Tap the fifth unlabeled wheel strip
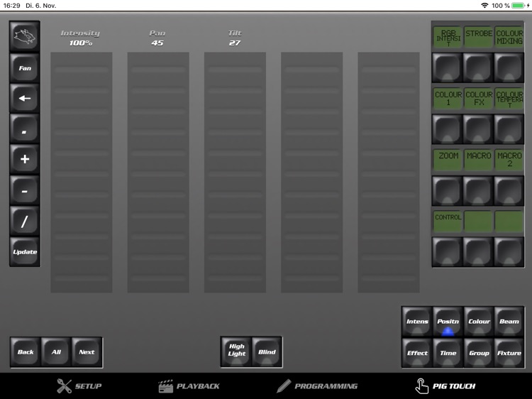 pos(389,172)
